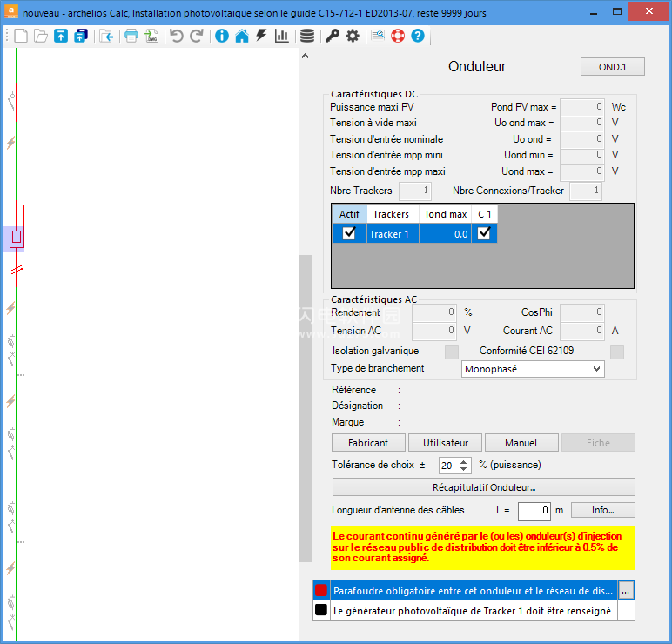Click the red swatch beside Parafoudre message
The image size is (672, 644).
[x=321, y=590]
